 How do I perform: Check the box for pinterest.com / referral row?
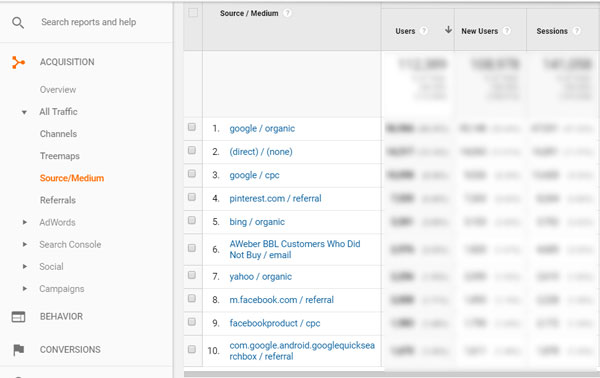tap(192, 197)
